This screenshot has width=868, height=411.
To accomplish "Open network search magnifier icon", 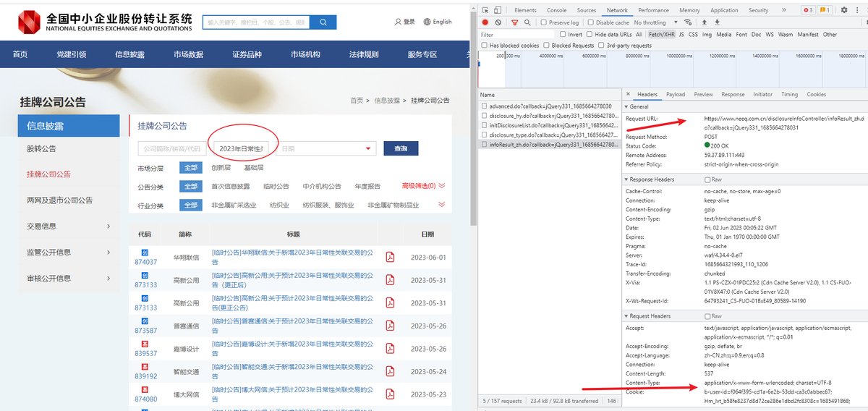I will point(526,22).
